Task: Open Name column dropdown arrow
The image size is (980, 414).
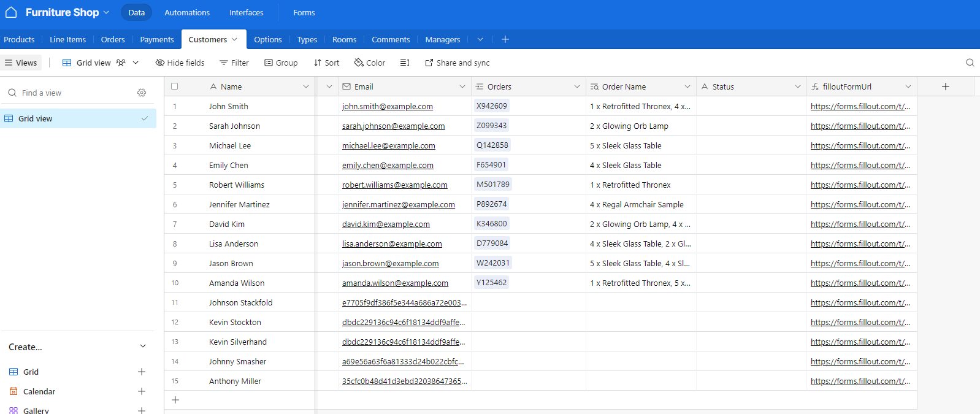Action: [306, 86]
